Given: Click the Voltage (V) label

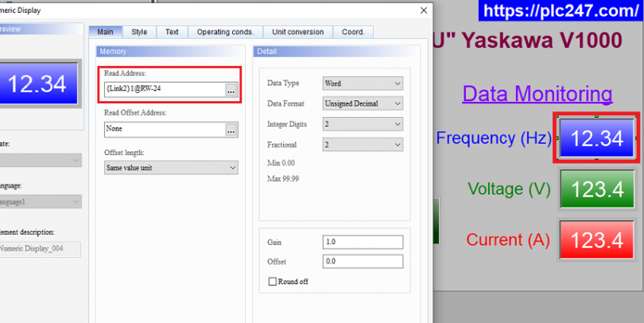Looking at the screenshot, I should tap(509, 189).
